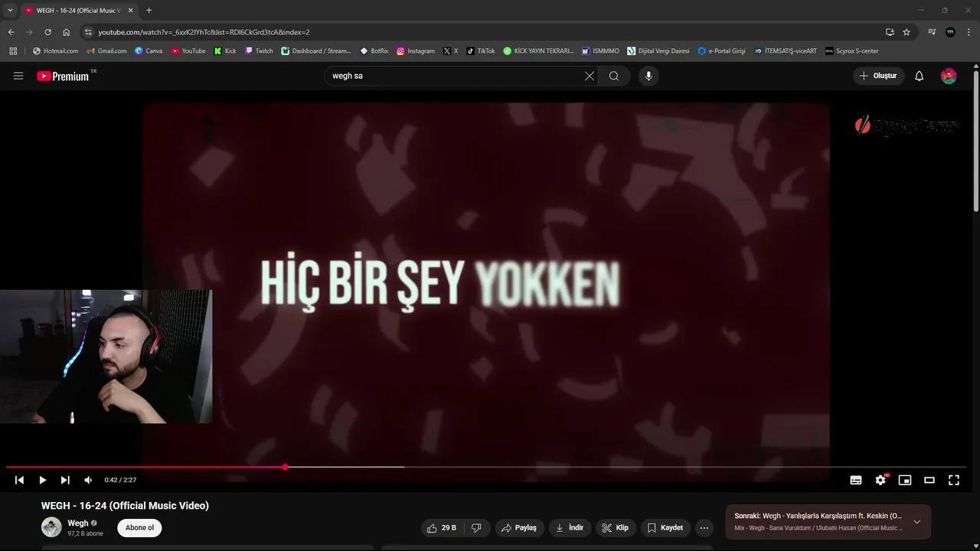This screenshot has width=980, height=551.
Task: Open the notifications bell
Action: pos(920,76)
